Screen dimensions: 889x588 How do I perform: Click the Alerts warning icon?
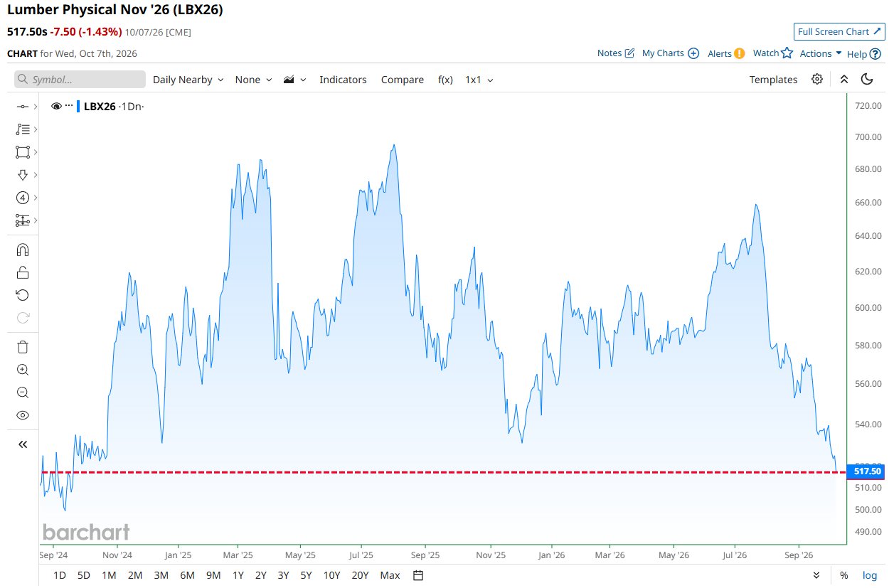point(740,53)
